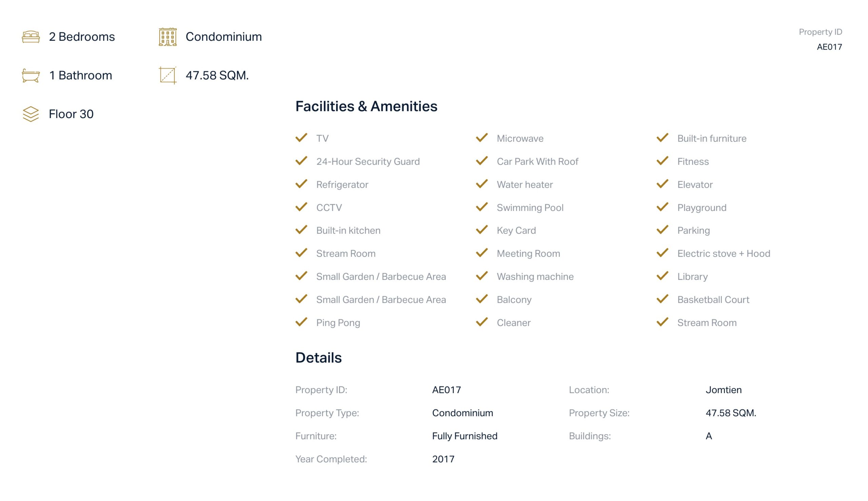Viewport: 868px width, 501px height.
Task: Click the checkmark beside Built-in furniture
Action: pyautogui.click(x=662, y=138)
